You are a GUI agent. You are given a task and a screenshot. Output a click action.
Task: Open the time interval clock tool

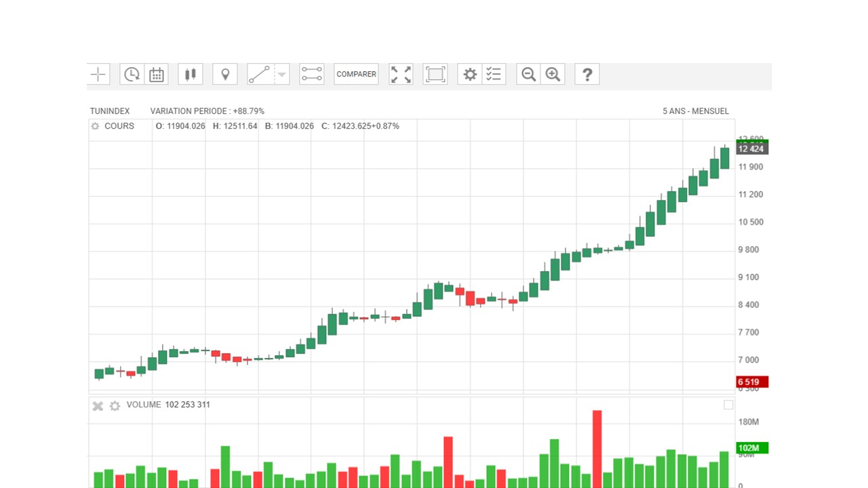[132, 75]
